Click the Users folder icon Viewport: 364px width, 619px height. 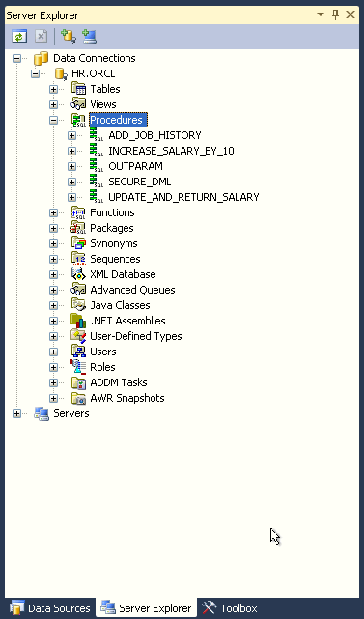78,352
